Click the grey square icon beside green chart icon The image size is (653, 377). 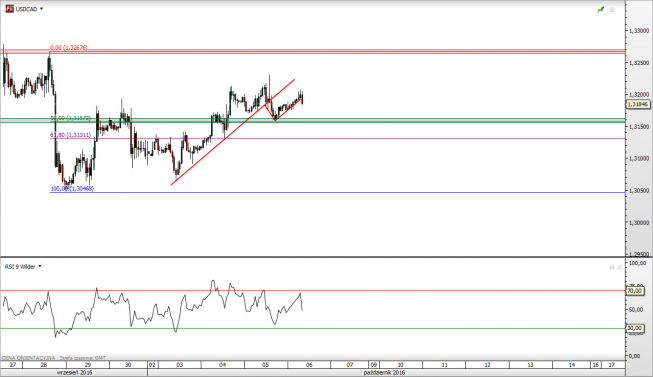612,10
